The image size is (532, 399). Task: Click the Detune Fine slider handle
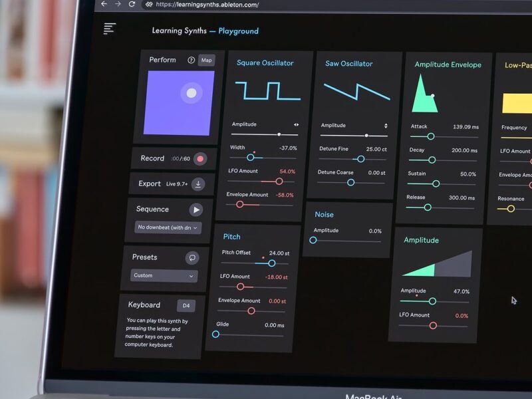[360, 159]
